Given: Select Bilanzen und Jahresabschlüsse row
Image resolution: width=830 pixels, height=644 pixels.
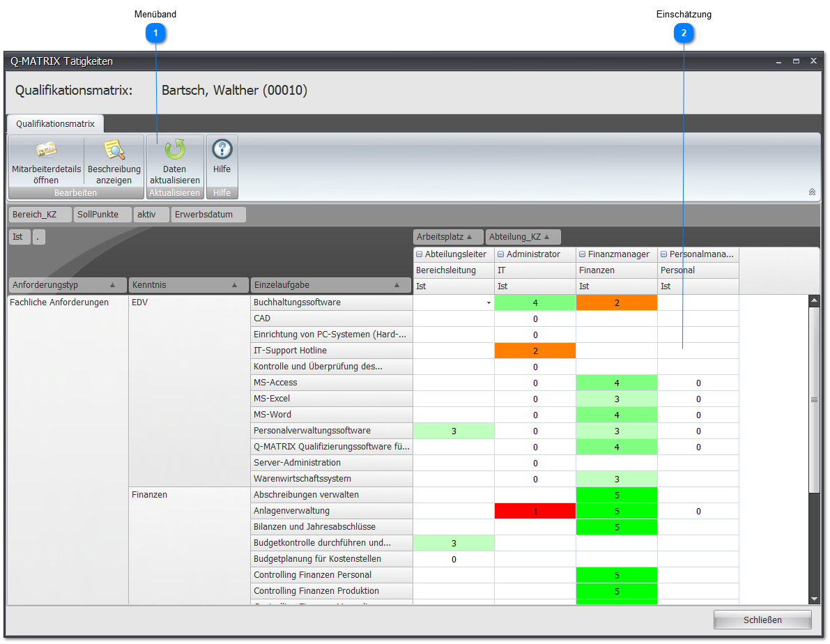Looking at the screenshot, I should pyautogui.click(x=331, y=526).
